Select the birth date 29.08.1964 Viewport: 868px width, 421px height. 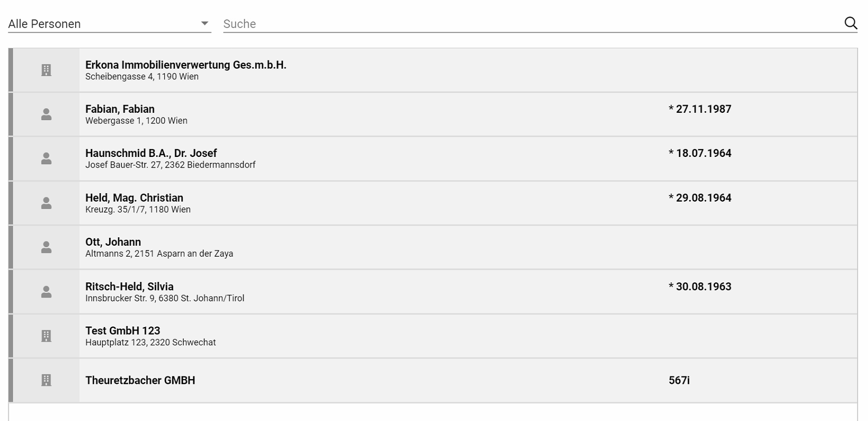click(x=700, y=198)
